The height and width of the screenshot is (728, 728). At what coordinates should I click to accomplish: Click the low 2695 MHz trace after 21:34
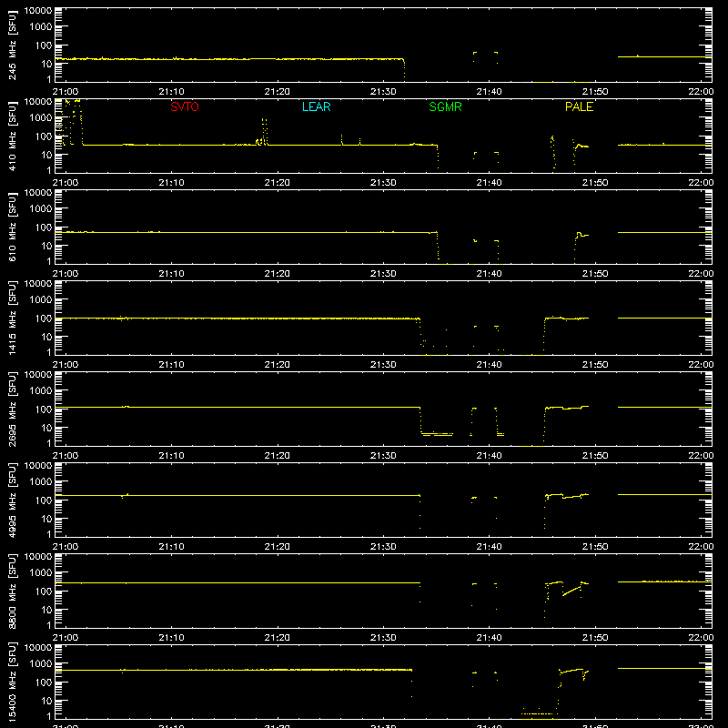point(437,434)
